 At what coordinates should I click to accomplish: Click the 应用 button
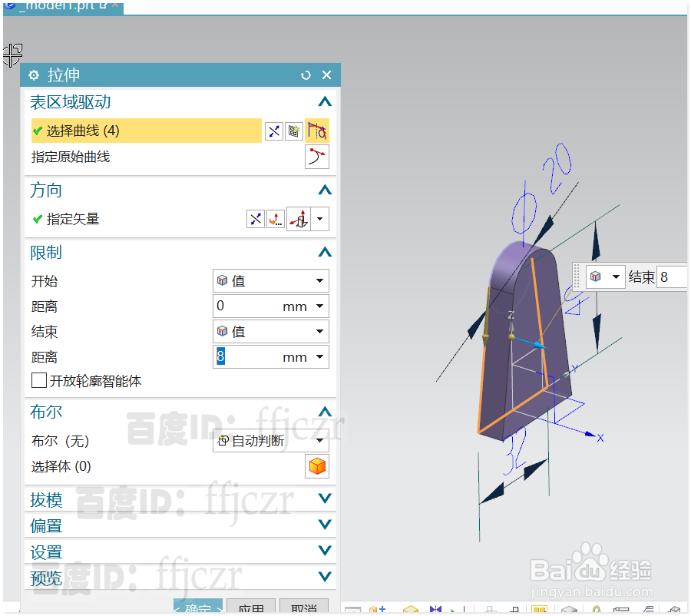pos(251,607)
